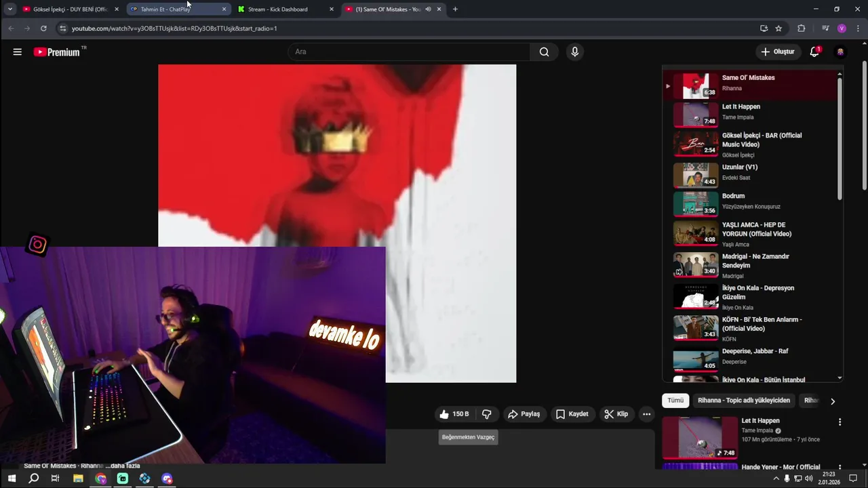
Task: Dislike the video with thumbs down
Action: point(486,414)
